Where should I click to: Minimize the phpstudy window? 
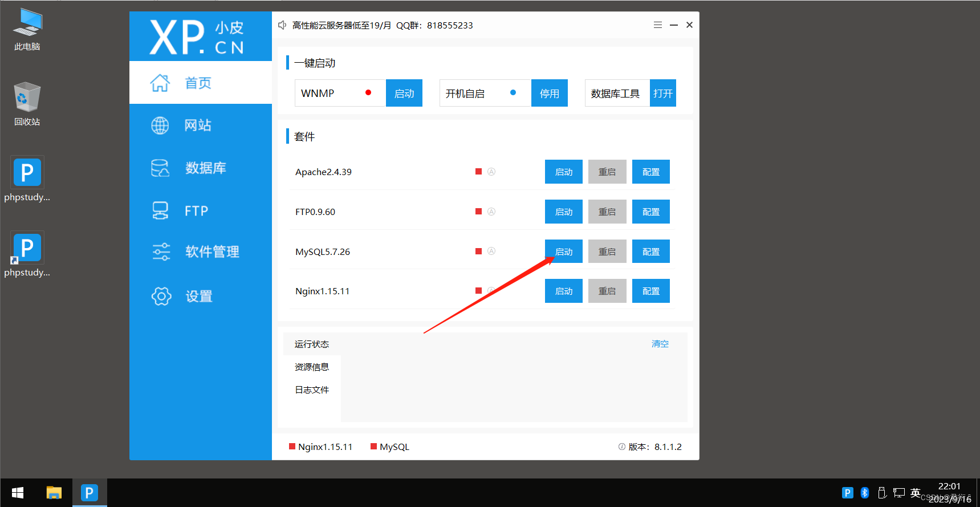click(x=674, y=25)
